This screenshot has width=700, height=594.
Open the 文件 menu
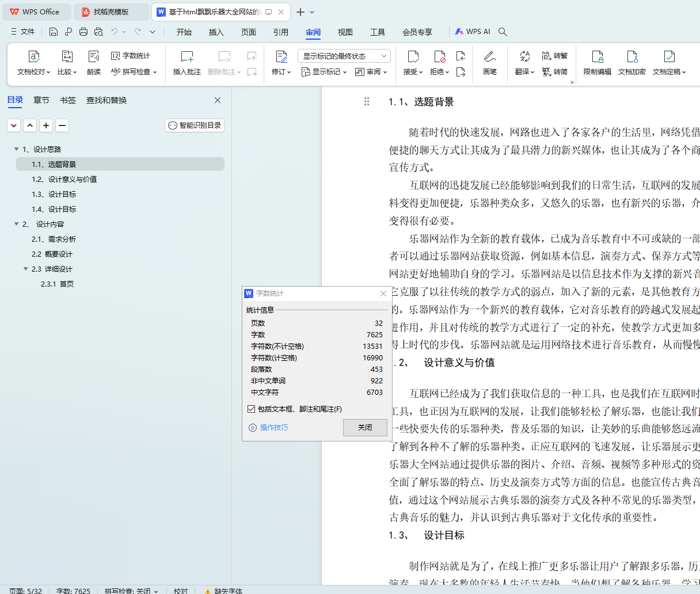(x=23, y=32)
